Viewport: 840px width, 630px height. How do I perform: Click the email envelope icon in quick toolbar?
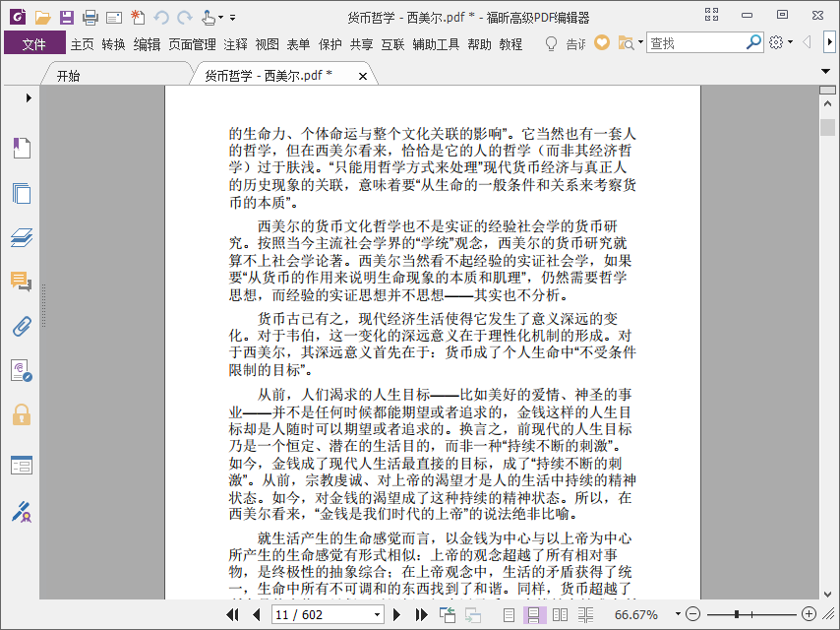[x=113, y=19]
